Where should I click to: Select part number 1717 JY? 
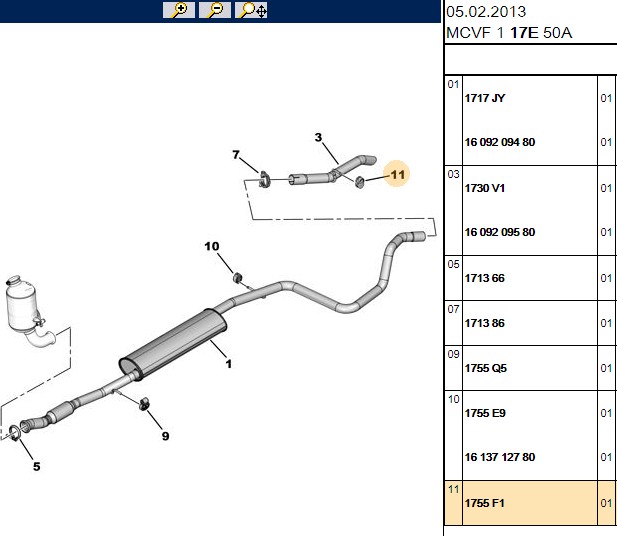click(x=485, y=98)
